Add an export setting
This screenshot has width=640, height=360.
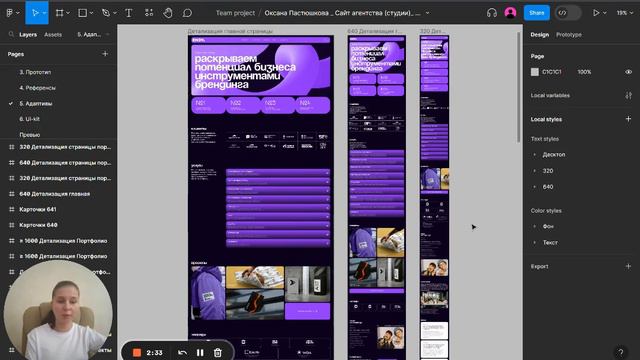pos(628,266)
